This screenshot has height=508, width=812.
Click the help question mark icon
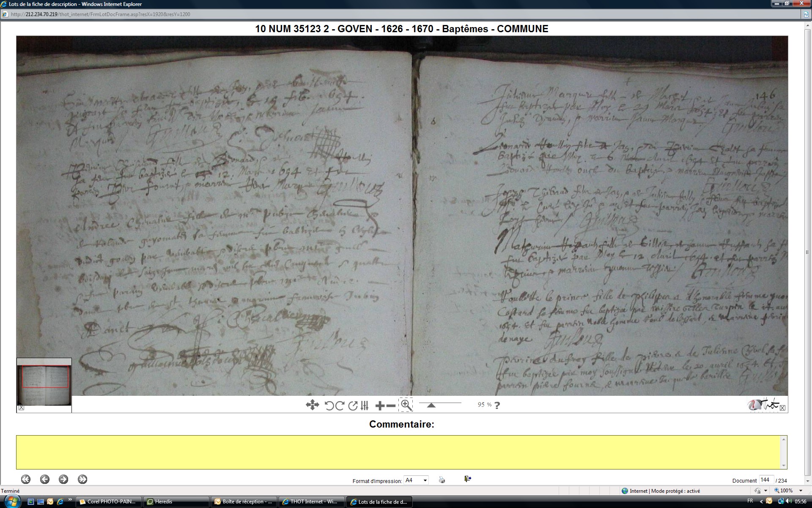(497, 405)
